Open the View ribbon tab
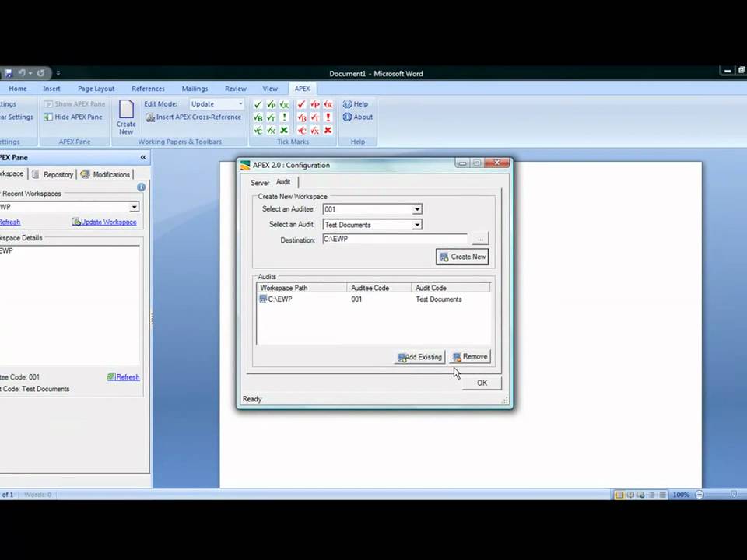This screenshot has width=747, height=560. click(270, 89)
